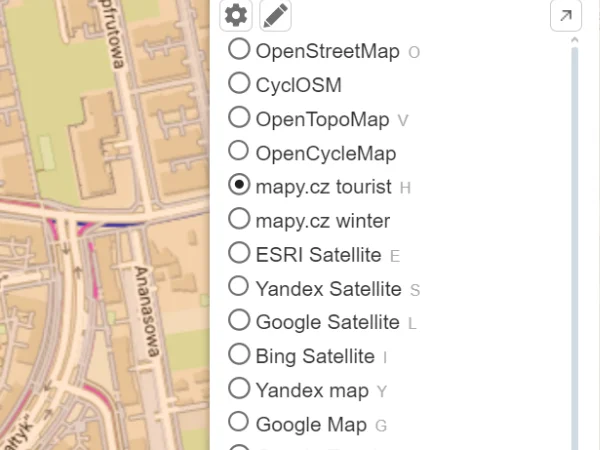
Task: Select Google Map radio button
Action: coord(239,422)
